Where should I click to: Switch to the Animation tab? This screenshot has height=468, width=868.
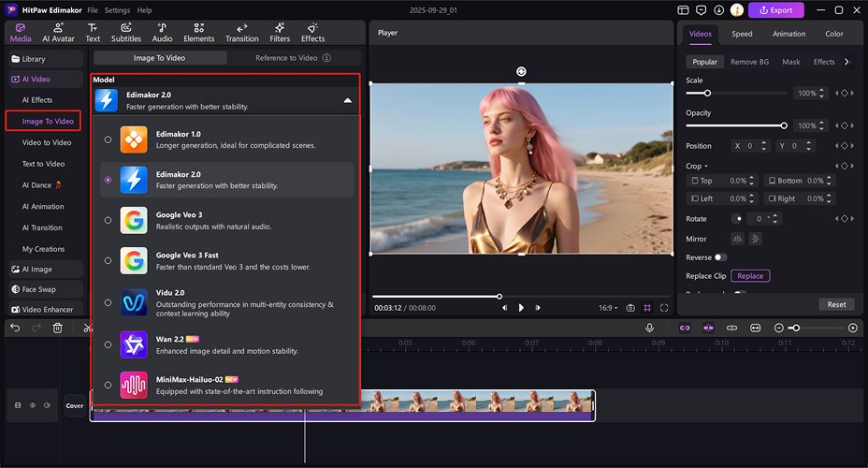(788, 34)
